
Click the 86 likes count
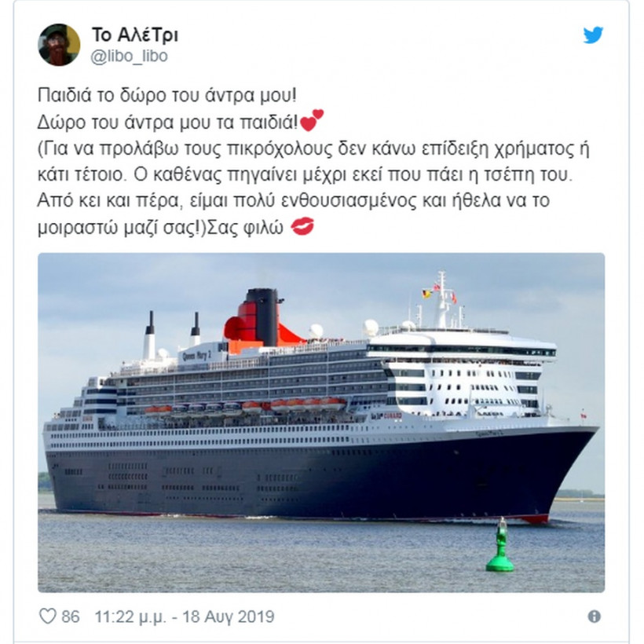tap(70, 617)
